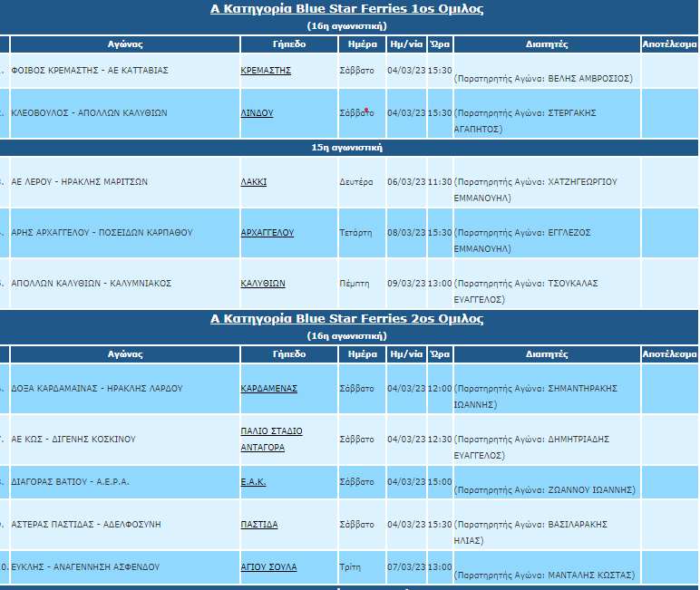This screenshot has width=700, height=590.
Task: Click the 15η αγωνιστική section header bar
Action: point(346,147)
